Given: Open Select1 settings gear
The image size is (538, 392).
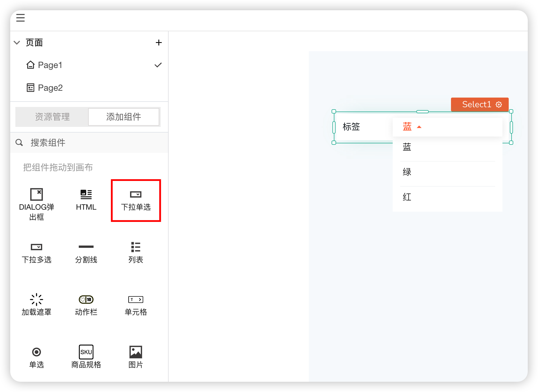Looking at the screenshot, I should click(x=499, y=104).
